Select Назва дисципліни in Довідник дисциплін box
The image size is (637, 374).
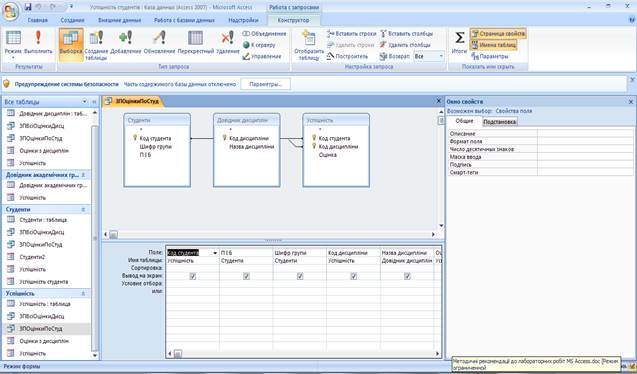[251, 146]
